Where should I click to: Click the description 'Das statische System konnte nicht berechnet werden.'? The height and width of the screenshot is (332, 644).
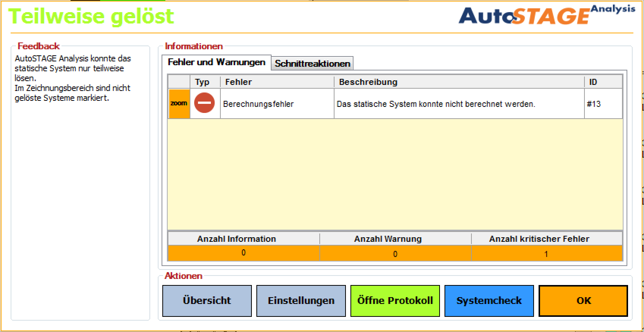tap(436, 104)
